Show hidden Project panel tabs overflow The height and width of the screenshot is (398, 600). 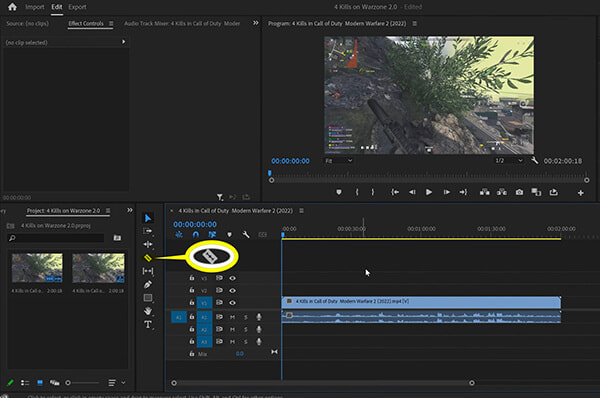[130, 210]
